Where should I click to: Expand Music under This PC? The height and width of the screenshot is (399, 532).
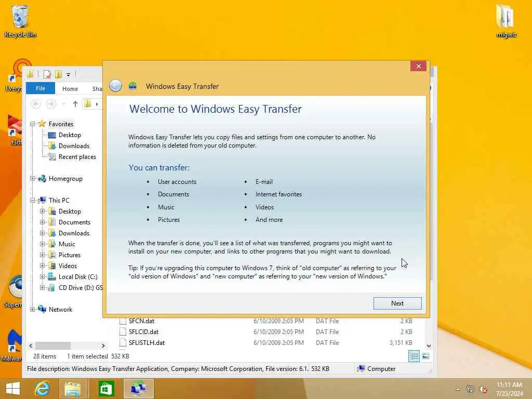pyautogui.click(x=43, y=244)
